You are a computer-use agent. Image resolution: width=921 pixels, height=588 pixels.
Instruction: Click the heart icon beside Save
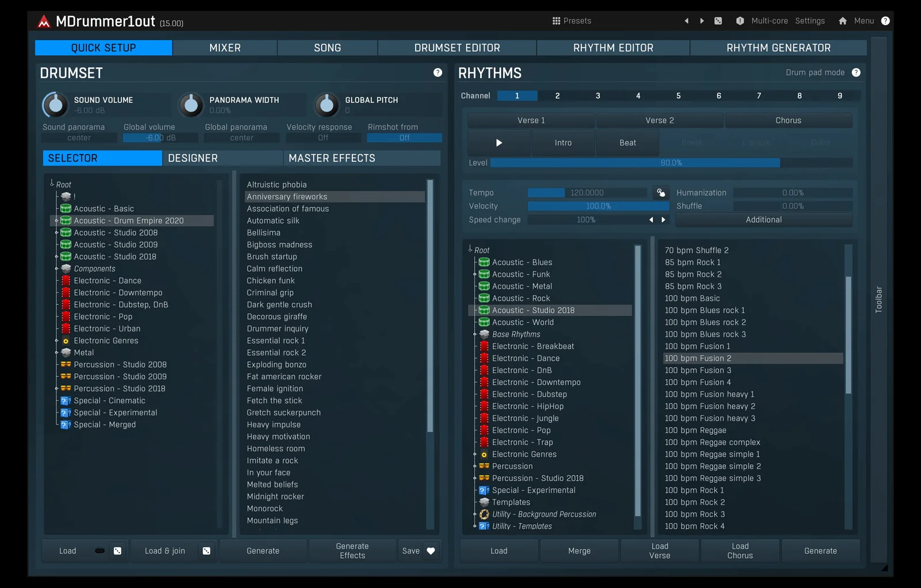coord(431,551)
